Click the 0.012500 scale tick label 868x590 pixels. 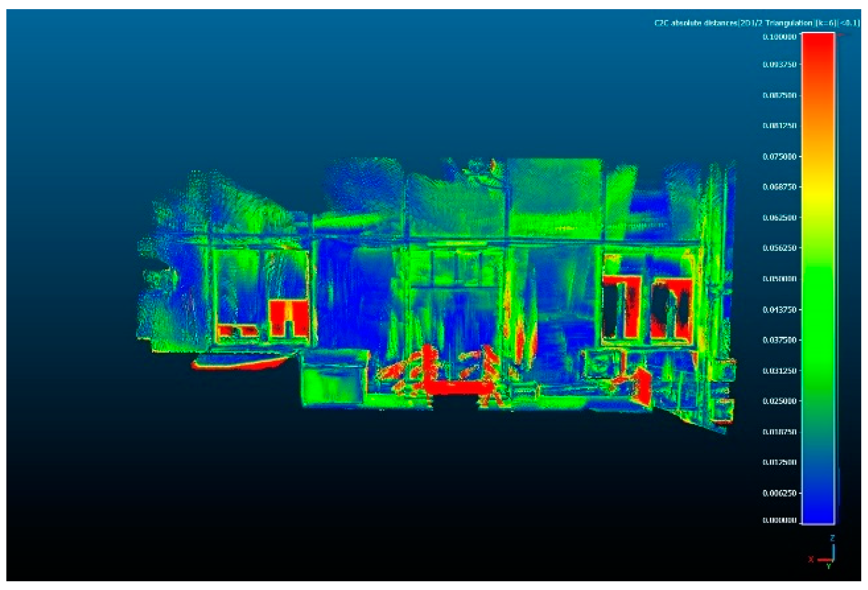(779, 462)
